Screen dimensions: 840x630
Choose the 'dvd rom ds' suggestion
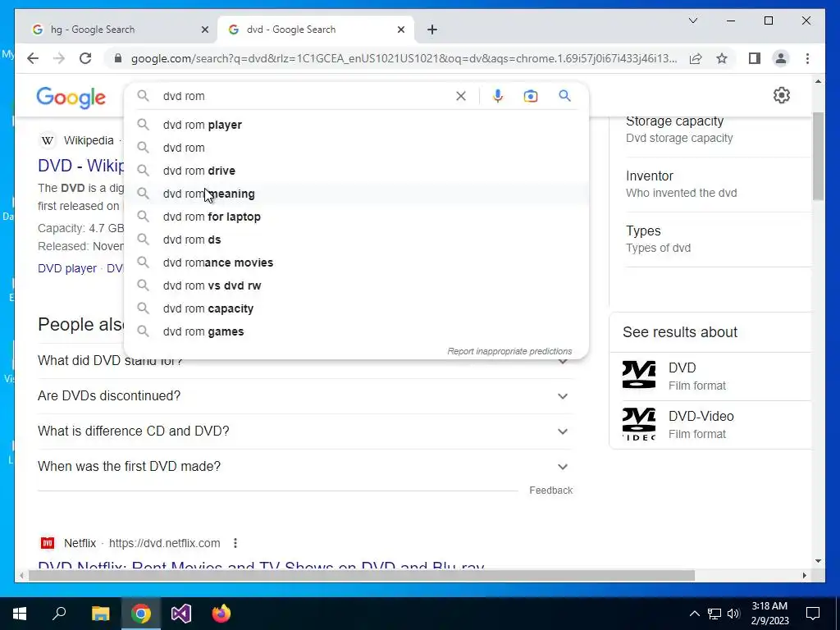click(356, 240)
